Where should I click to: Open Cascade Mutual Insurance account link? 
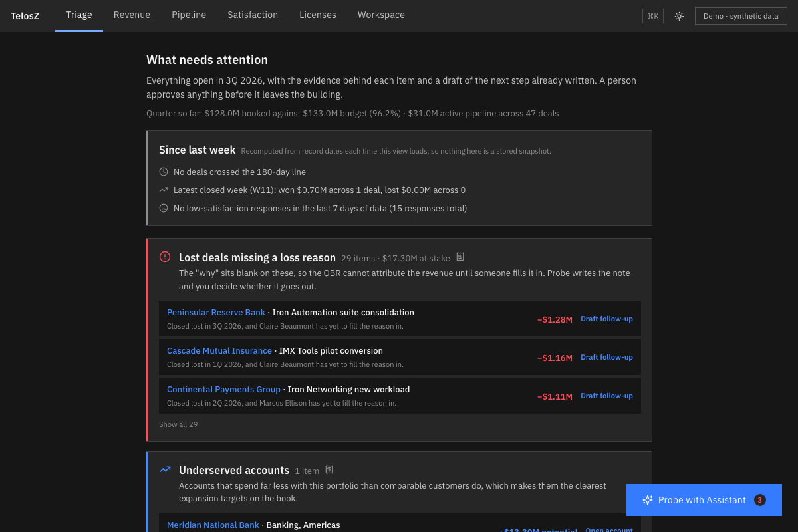219,351
